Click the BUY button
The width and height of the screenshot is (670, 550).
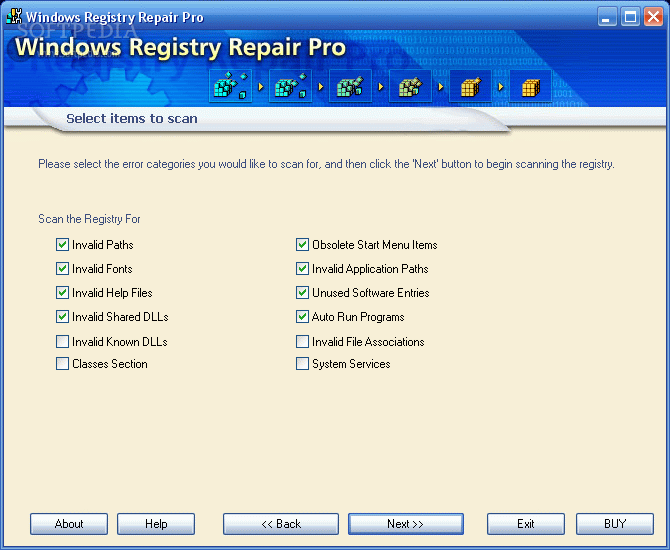coord(615,524)
